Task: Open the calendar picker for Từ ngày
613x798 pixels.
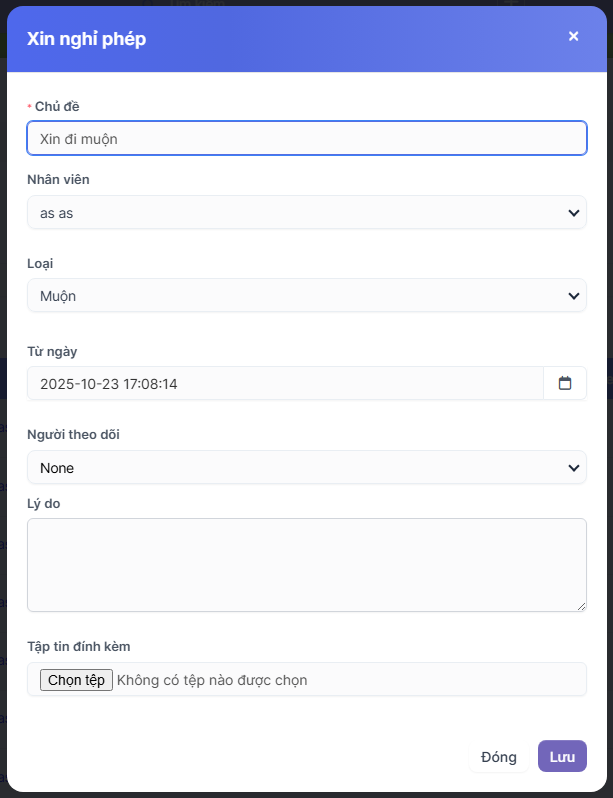Action: pos(565,383)
